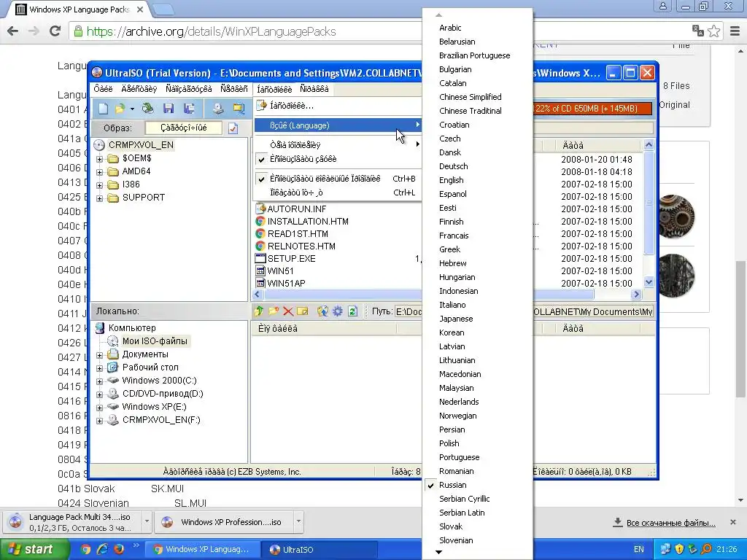Click the menu entry with Ctrl+L shortcut
The height and width of the screenshot is (560, 747).
338,192
